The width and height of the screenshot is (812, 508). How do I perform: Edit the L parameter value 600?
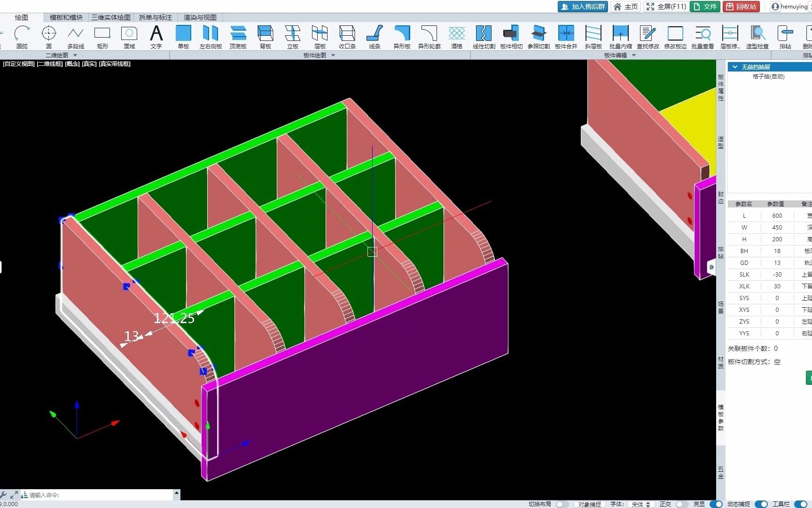[777, 215]
